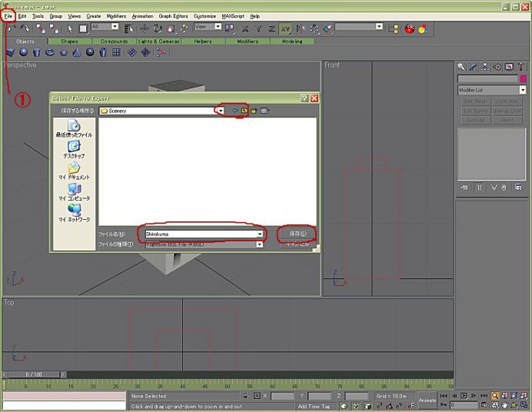Expand the file name Shirokuma dropdown arrow

pyautogui.click(x=260, y=234)
